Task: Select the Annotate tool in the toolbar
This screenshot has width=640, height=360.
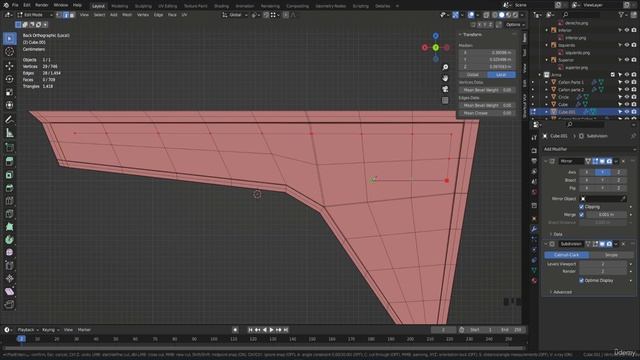Action: [9, 119]
